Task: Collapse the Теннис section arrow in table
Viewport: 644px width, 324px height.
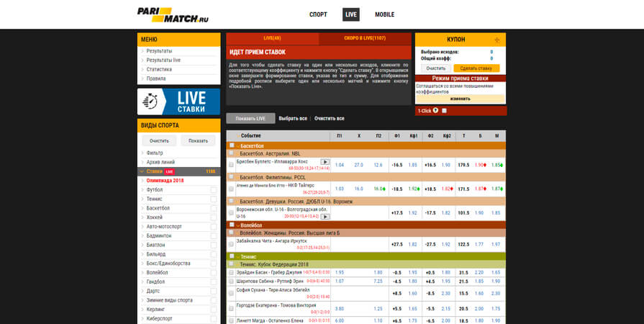Action: (x=237, y=256)
